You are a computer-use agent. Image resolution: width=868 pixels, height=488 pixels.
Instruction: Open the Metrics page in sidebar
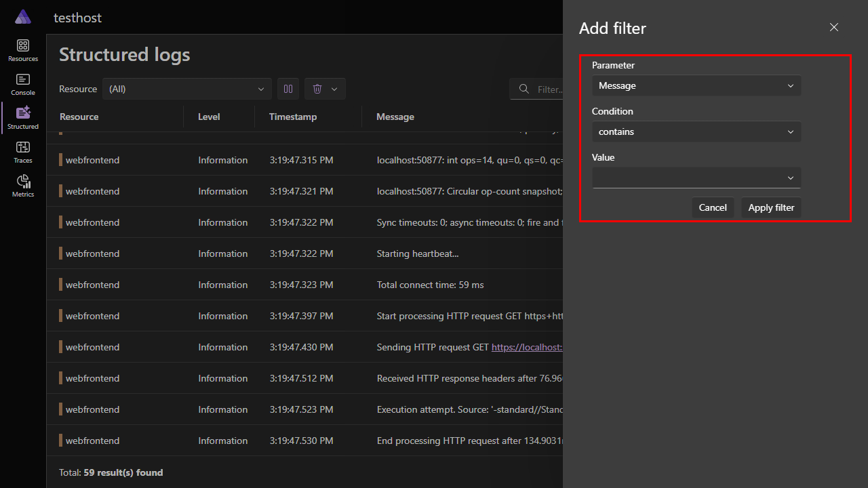pyautogui.click(x=23, y=186)
